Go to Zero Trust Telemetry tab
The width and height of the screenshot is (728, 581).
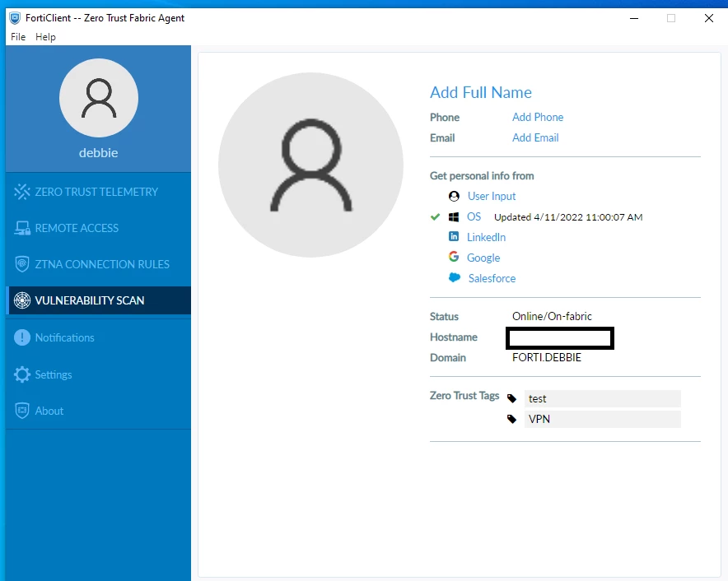99,192
